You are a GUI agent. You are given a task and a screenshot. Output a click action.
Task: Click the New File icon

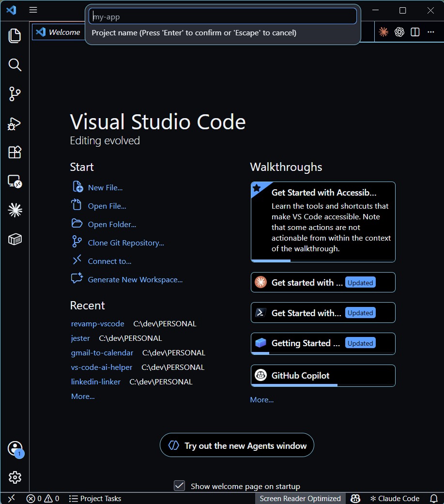click(77, 187)
